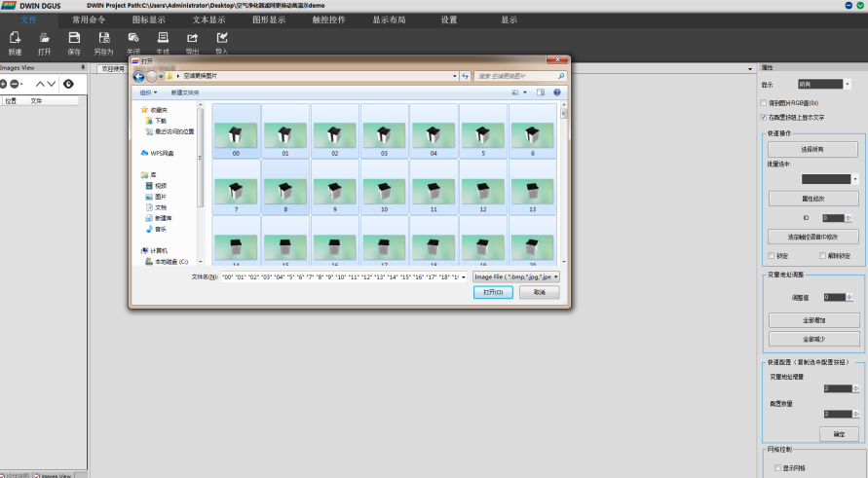
Task: Open the 图标显示 tab
Action: click(148, 18)
